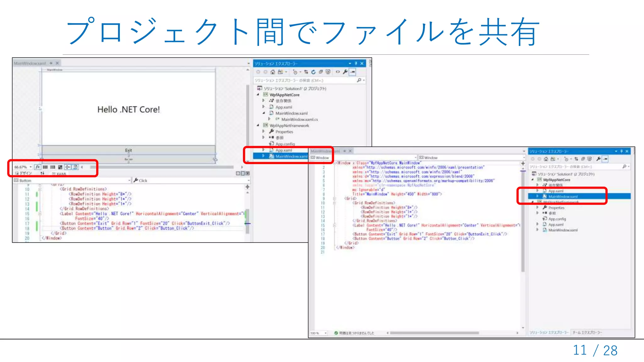This screenshot has height=362, width=644.
Task: Click the search box in left Solution Explorer
Action: [305, 80]
